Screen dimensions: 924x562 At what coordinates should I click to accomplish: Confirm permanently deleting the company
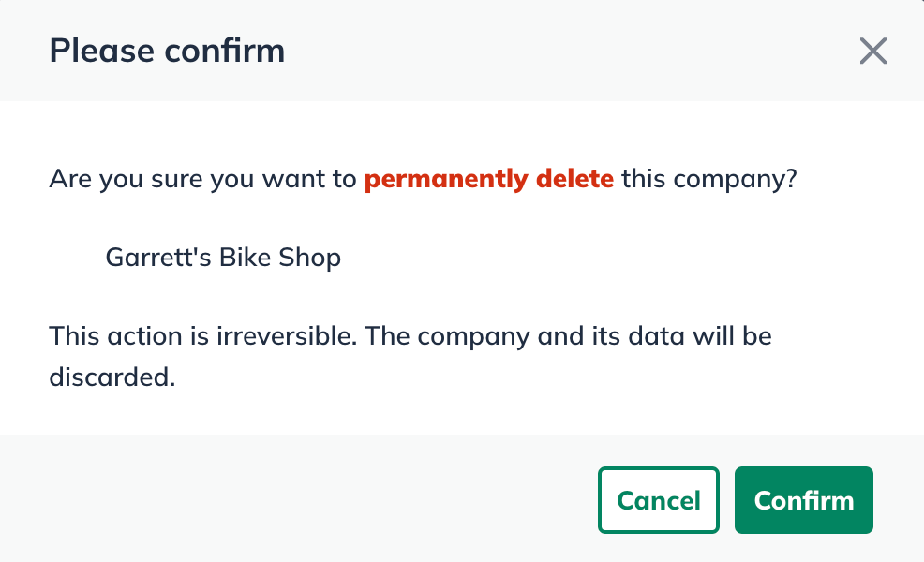803,499
